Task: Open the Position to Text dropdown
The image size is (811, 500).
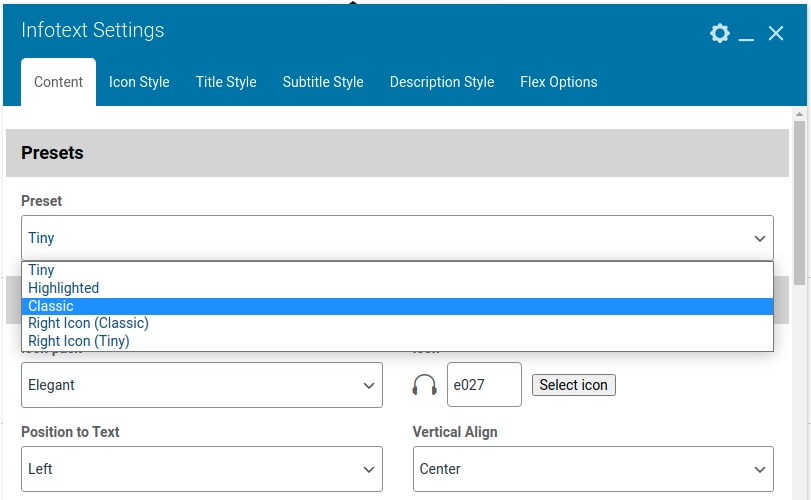Action: point(201,469)
